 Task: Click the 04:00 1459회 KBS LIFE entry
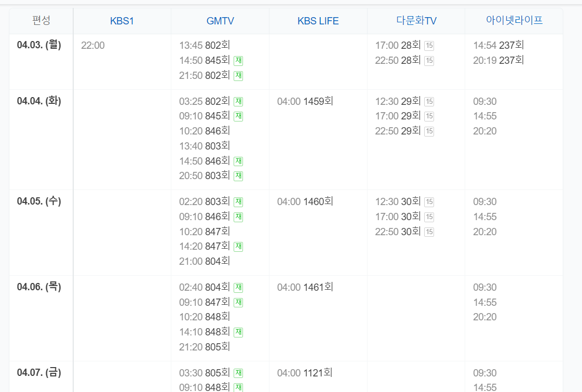click(x=305, y=101)
